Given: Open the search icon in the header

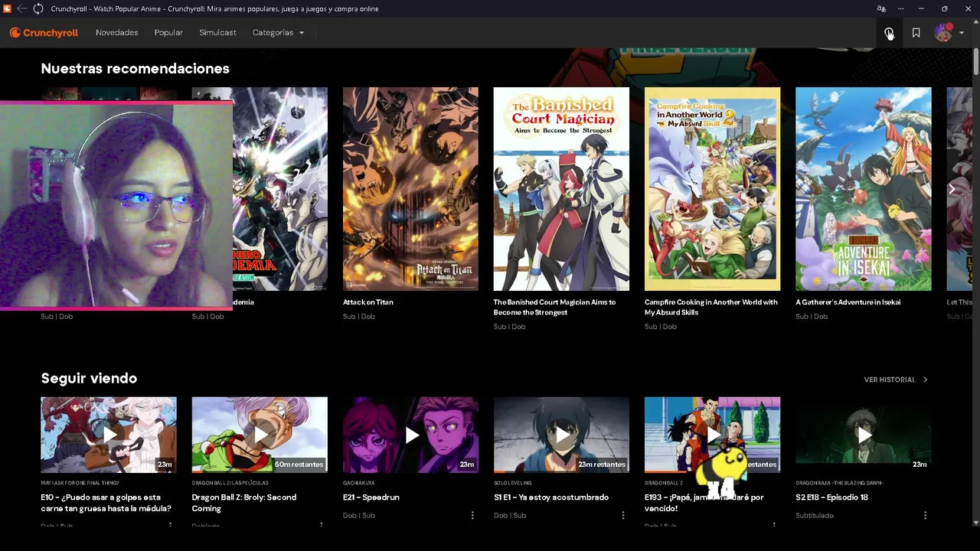Looking at the screenshot, I should tap(888, 33).
